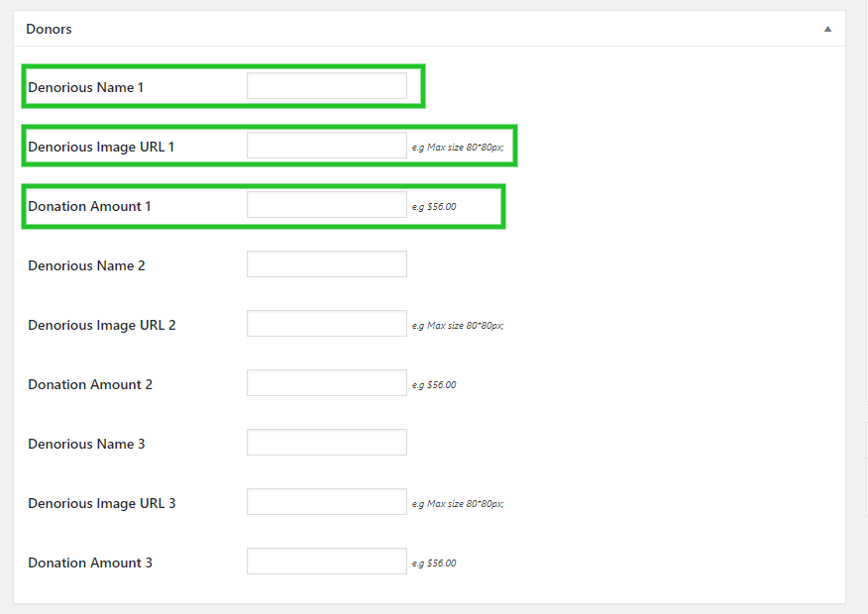Image resolution: width=868 pixels, height=614 pixels.
Task: Click the Denorious Name 3 label
Action: click(x=86, y=445)
